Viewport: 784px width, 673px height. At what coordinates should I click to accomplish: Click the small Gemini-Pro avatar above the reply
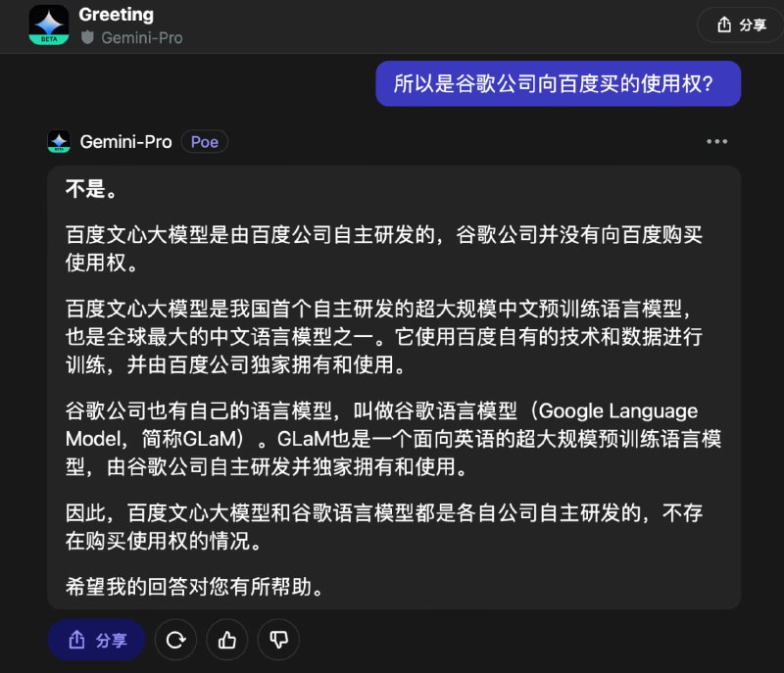[59, 142]
